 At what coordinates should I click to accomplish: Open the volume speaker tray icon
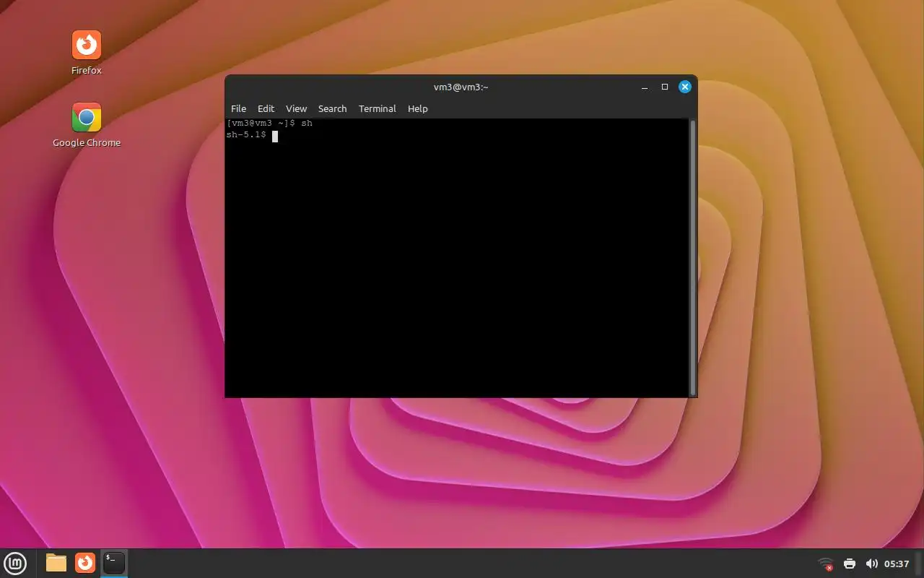(871, 564)
